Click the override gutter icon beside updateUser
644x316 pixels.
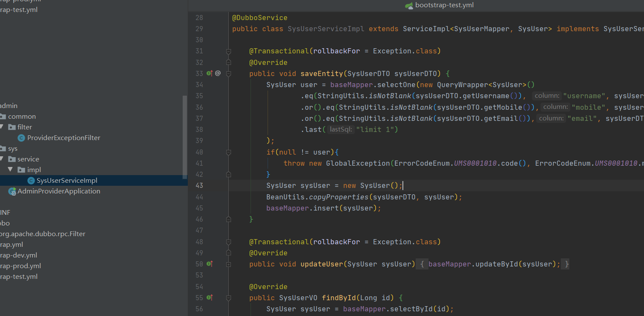pos(210,264)
